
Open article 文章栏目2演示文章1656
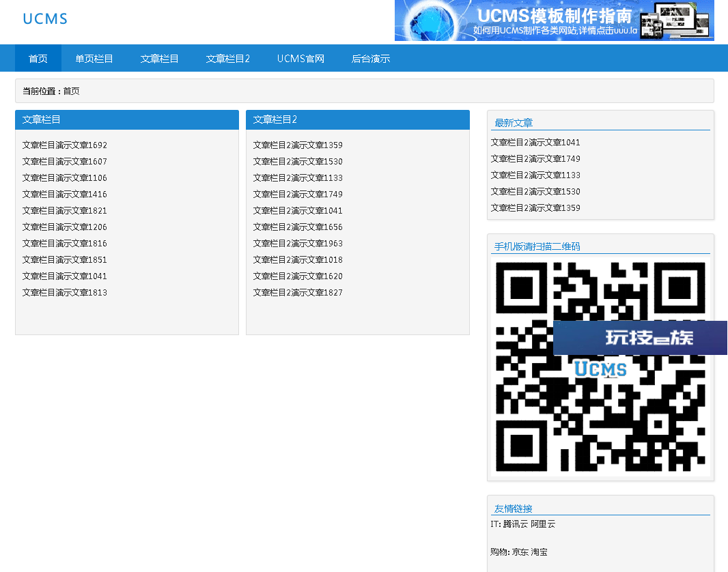click(x=298, y=227)
